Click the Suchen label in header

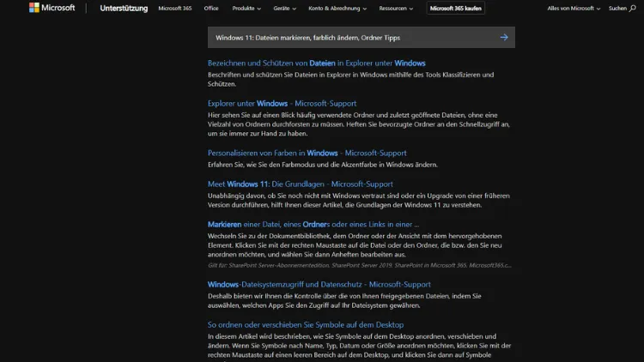pyautogui.click(x=617, y=9)
